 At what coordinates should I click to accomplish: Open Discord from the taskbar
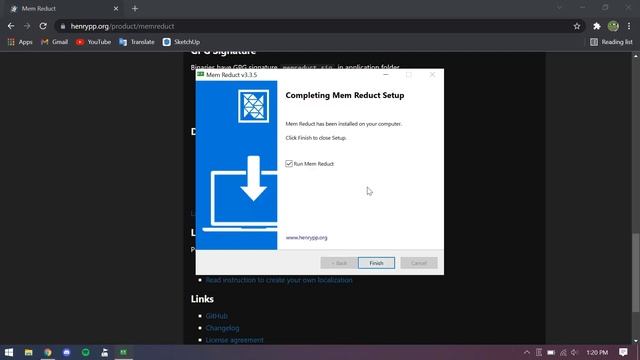tap(67, 352)
